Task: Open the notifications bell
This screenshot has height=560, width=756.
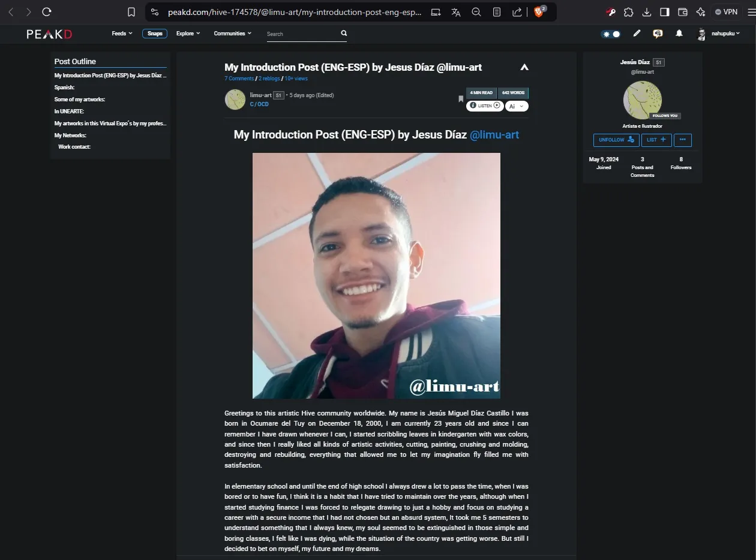Action: (x=679, y=34)
